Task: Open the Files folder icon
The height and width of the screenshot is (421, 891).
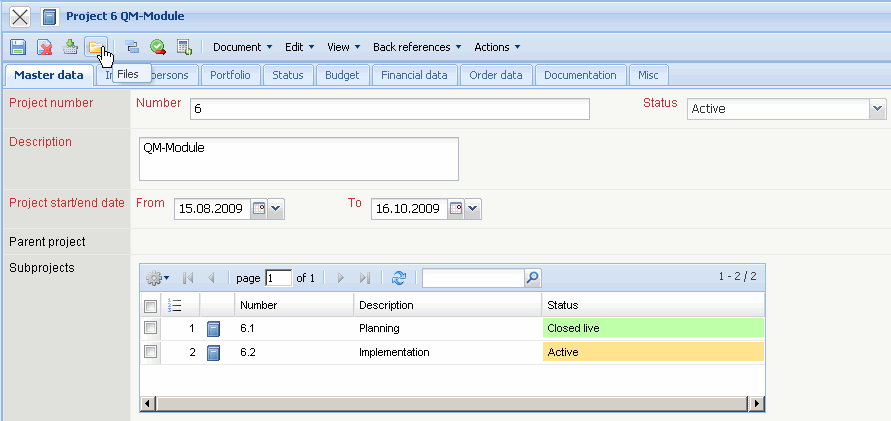Action: click(95, 47)
